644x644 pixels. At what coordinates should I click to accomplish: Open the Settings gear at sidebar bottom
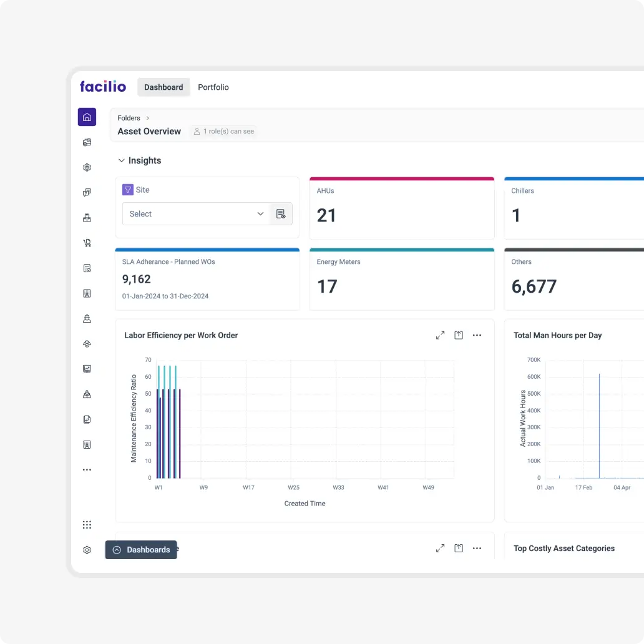coord(87,550)
